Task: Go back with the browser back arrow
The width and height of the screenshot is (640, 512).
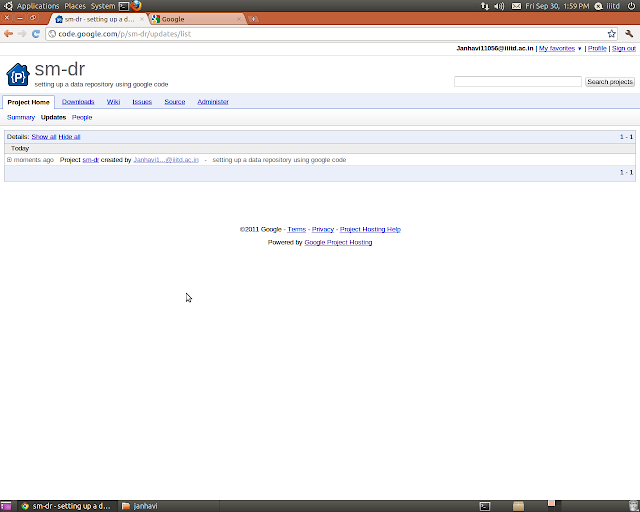Action: click(8, 34)
